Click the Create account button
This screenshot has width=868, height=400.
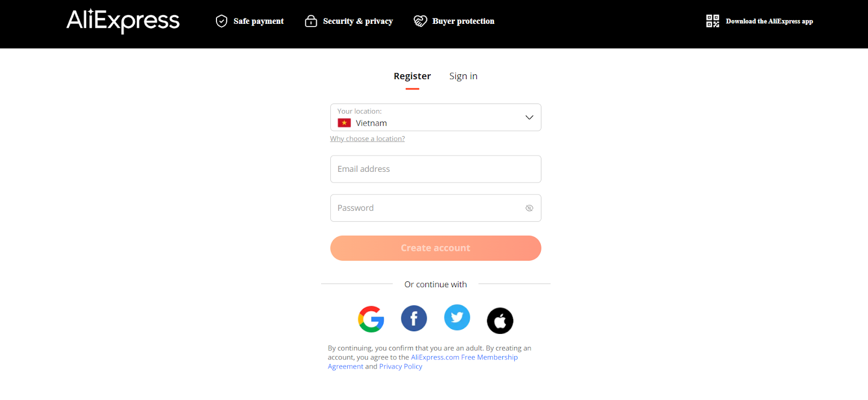[435, 248]
